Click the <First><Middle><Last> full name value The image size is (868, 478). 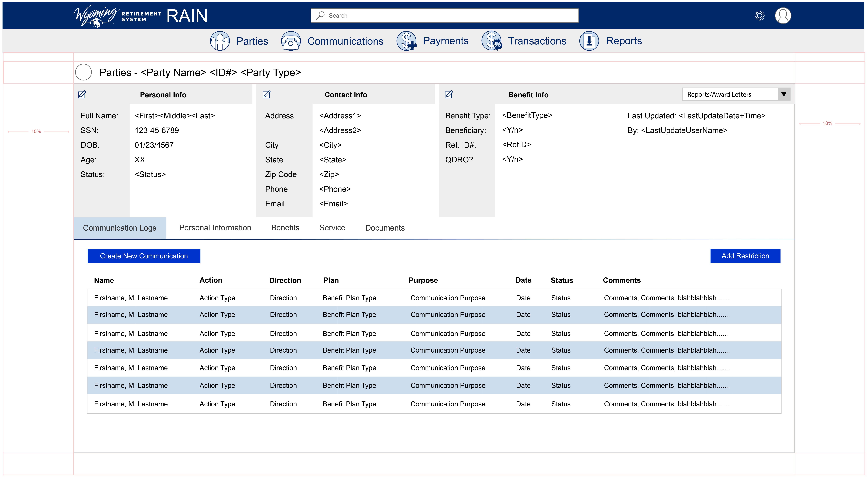[x=175, y=116]
